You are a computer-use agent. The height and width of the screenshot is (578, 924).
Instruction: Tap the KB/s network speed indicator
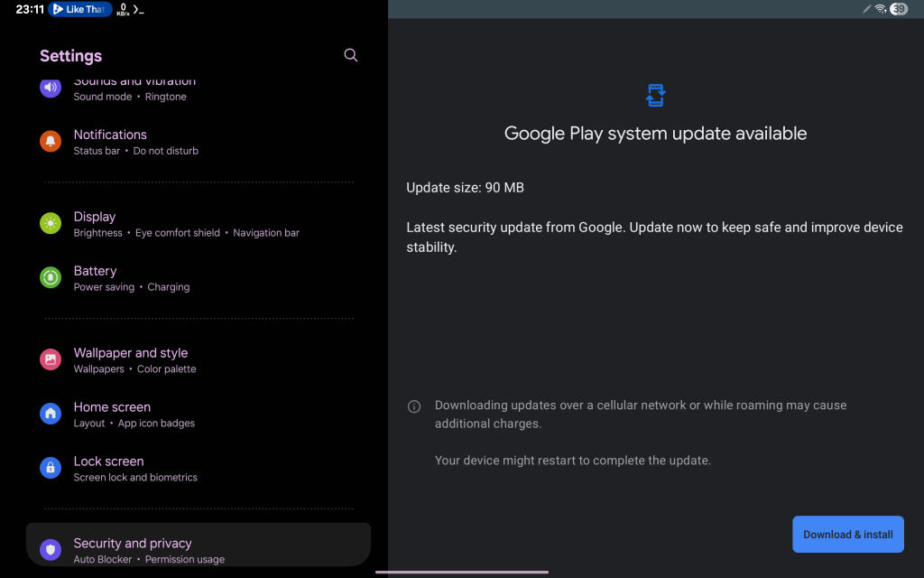[x=123, y=9]
